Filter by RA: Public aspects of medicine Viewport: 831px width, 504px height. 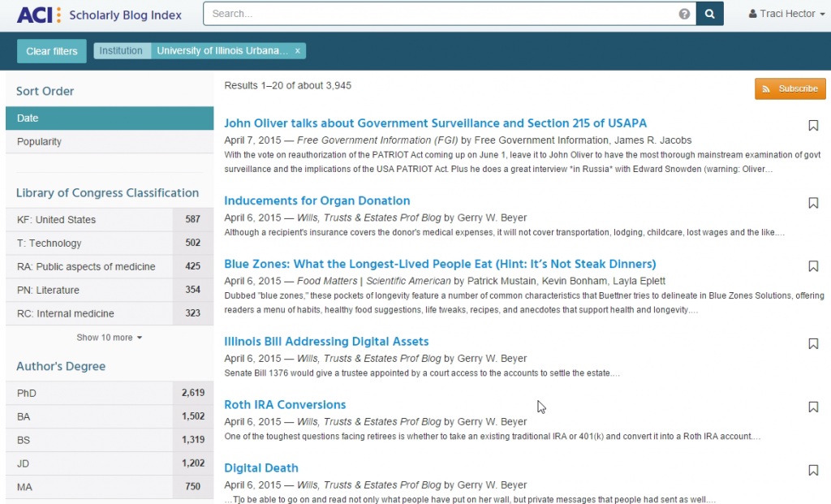(x=110, y=266)
